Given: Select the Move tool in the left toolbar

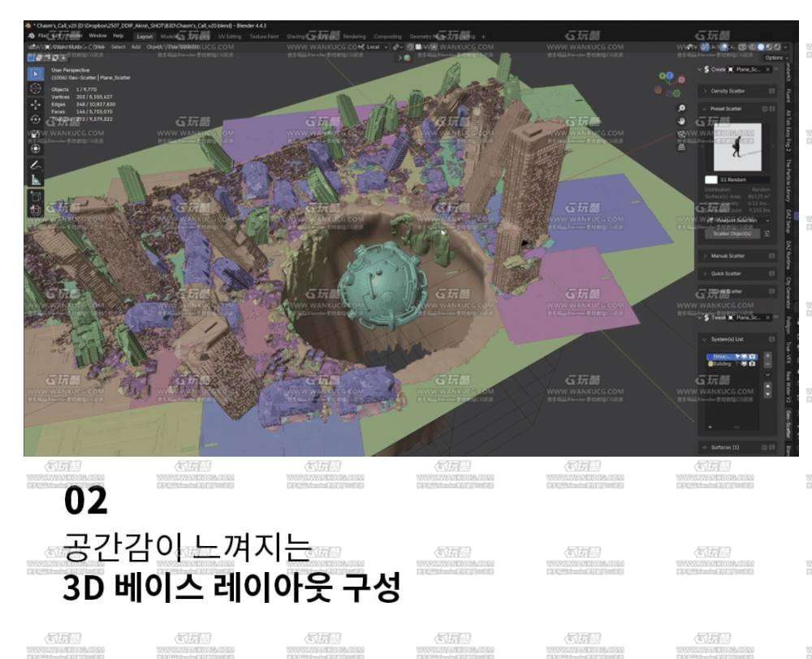Looking at the screenshot, I should 36,105.
